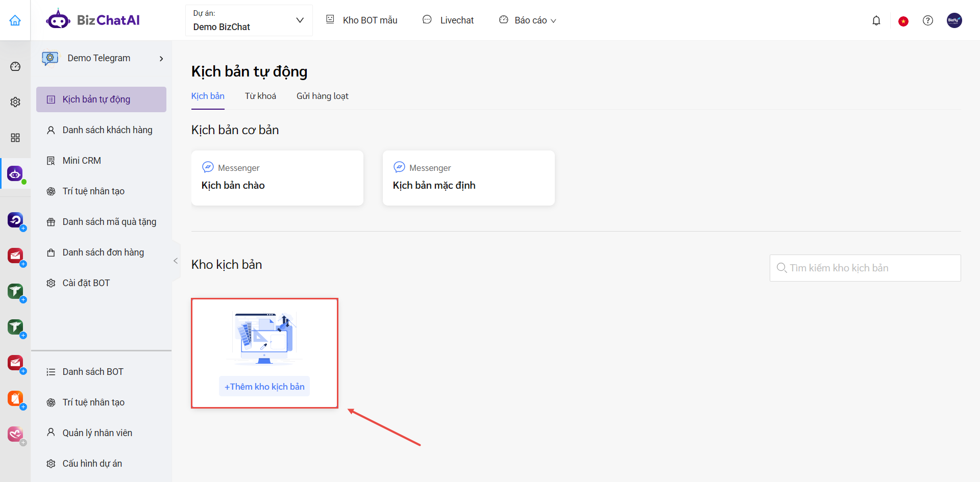
Task: Switch to the Gửi hàng loạt tab
Action: point(323,96)
